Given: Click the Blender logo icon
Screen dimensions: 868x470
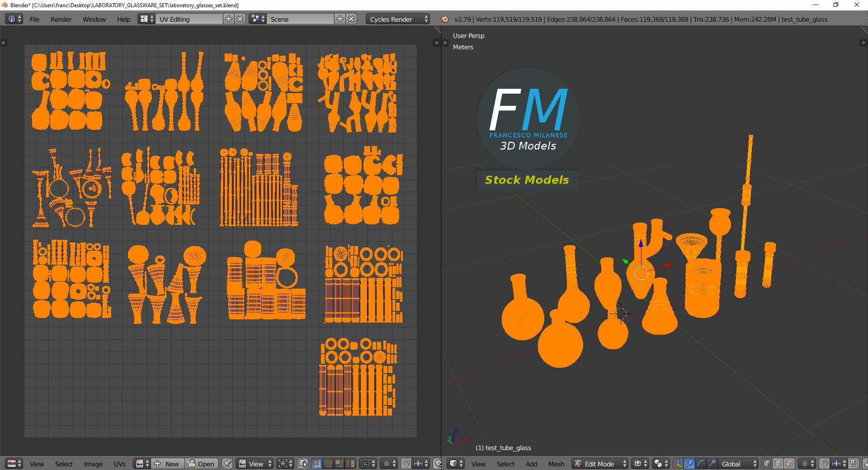Looking at the screenshot, I should 444,19.
